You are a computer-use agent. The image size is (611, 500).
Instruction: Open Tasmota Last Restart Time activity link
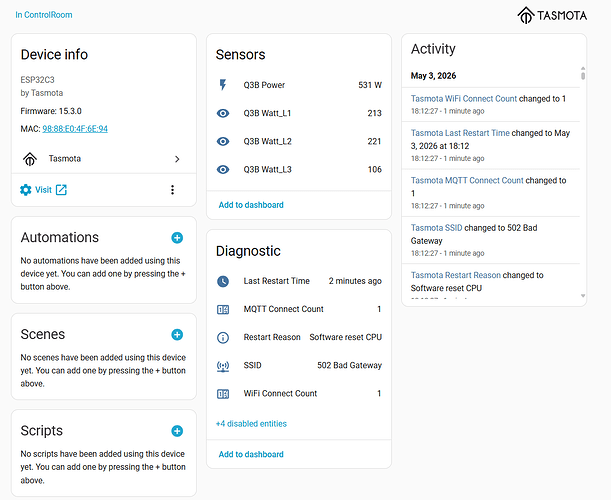point(460,133)
